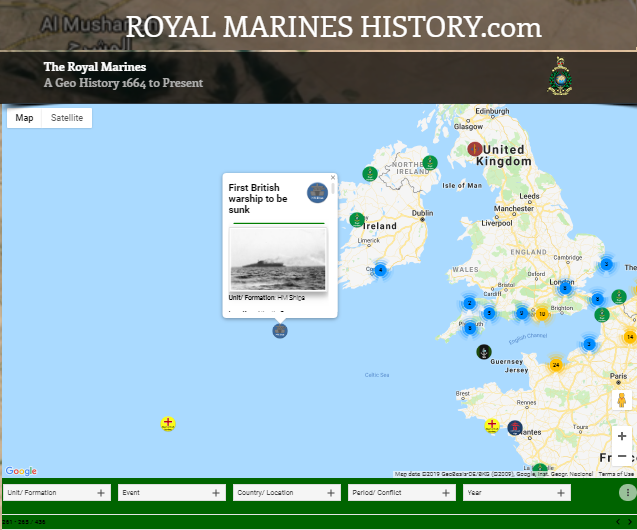The width and height of the screenshot is (637, 530).
Task: Click the Royal Marines crest emblem in header
Action: pos(560,76)
